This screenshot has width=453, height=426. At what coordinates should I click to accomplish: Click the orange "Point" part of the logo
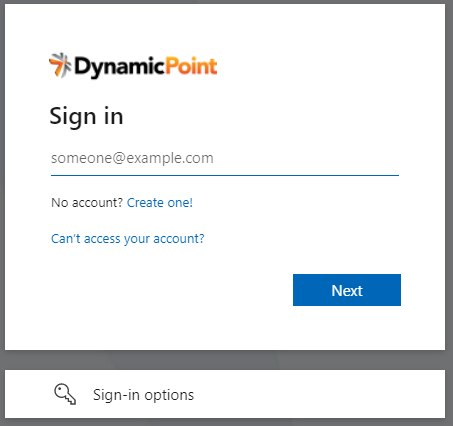click(191, 66)
